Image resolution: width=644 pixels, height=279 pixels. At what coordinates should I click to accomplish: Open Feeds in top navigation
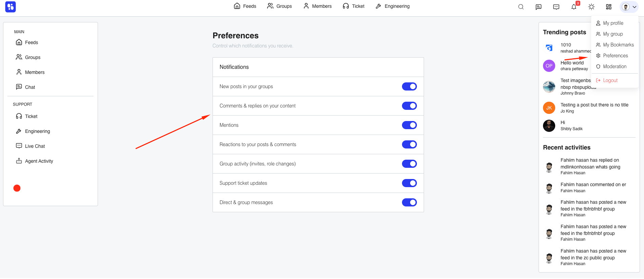coord(245,6)
